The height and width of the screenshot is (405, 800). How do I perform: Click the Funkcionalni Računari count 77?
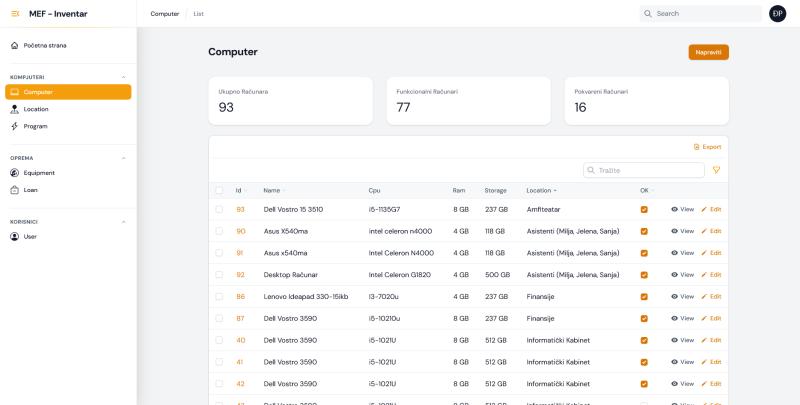403,107
